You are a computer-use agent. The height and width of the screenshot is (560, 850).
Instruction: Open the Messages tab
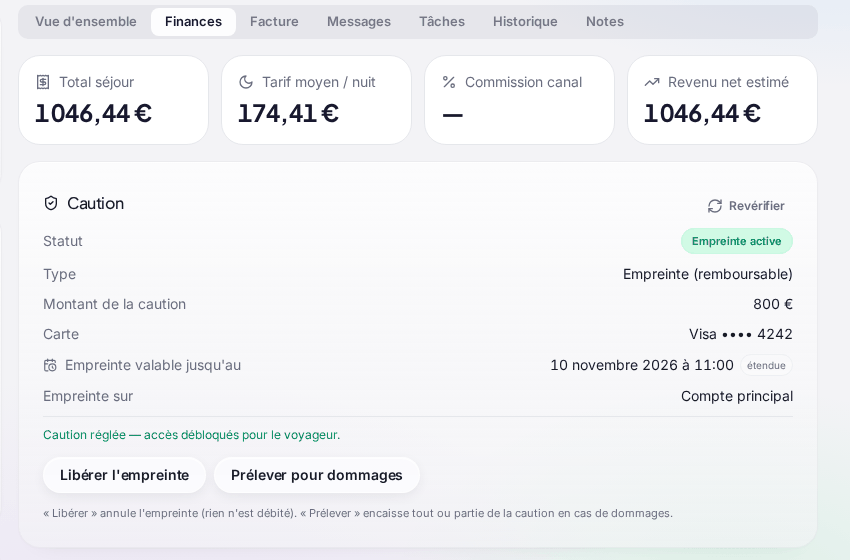[359, 22]
